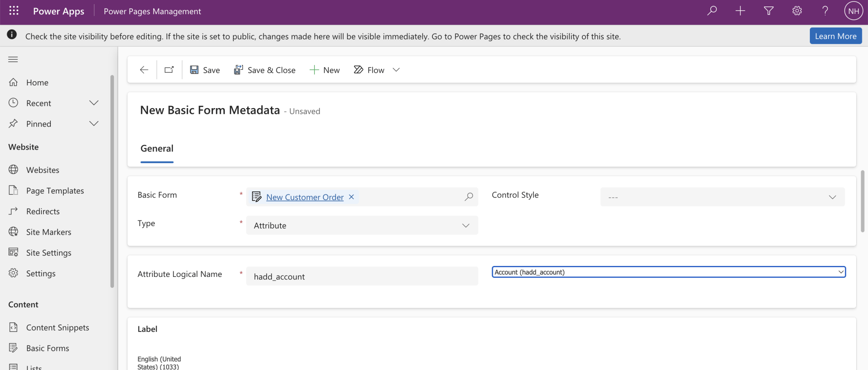Expand the Recent section in the sidebar
The height and width of the screenshot is (370, 868).
click(94, 103)
